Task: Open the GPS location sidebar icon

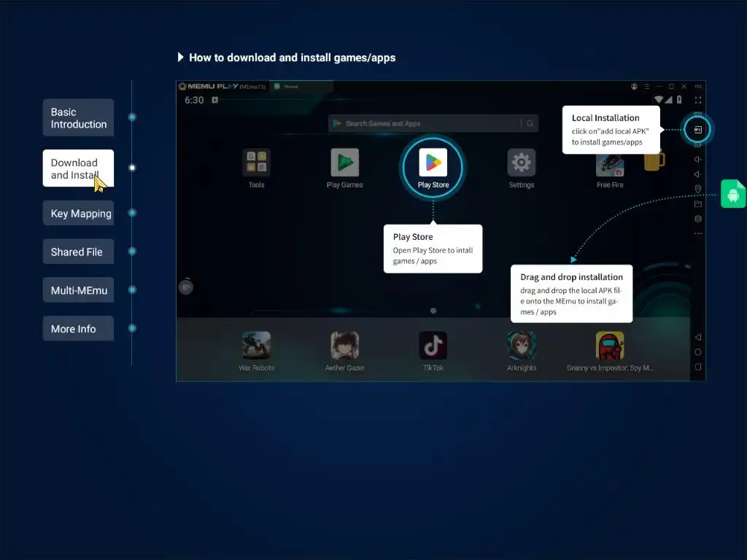Action: coord(698,189)
